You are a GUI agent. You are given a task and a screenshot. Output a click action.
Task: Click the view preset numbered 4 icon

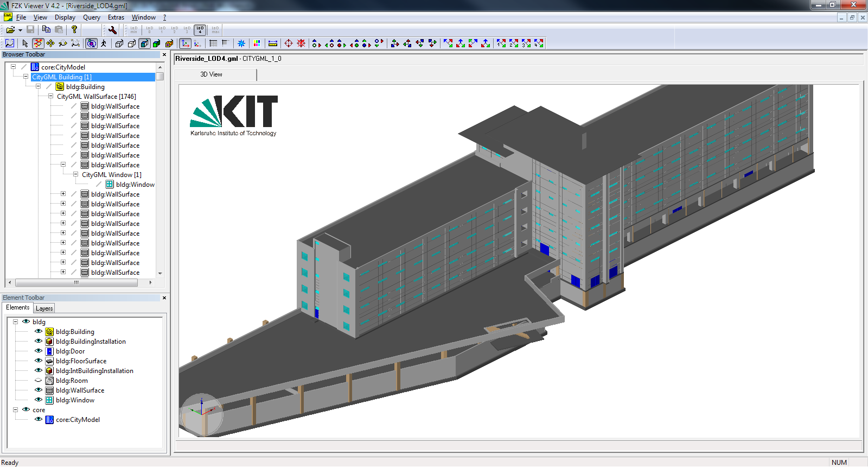tap(539, 43)
